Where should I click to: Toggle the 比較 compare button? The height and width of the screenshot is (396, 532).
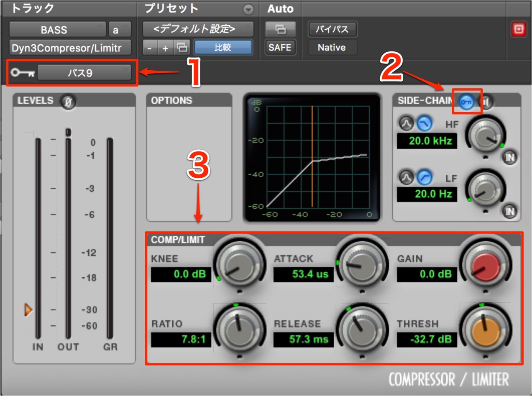click(x=223, y=48)
